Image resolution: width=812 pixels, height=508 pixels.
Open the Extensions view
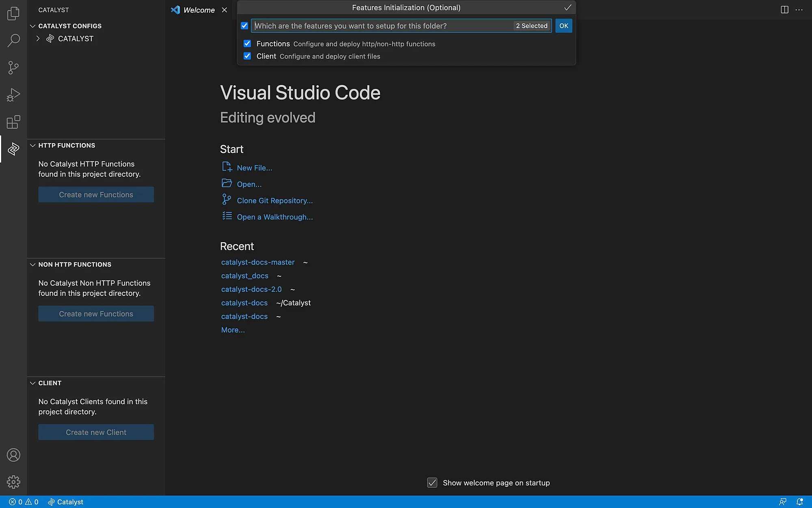pos(13,122)
